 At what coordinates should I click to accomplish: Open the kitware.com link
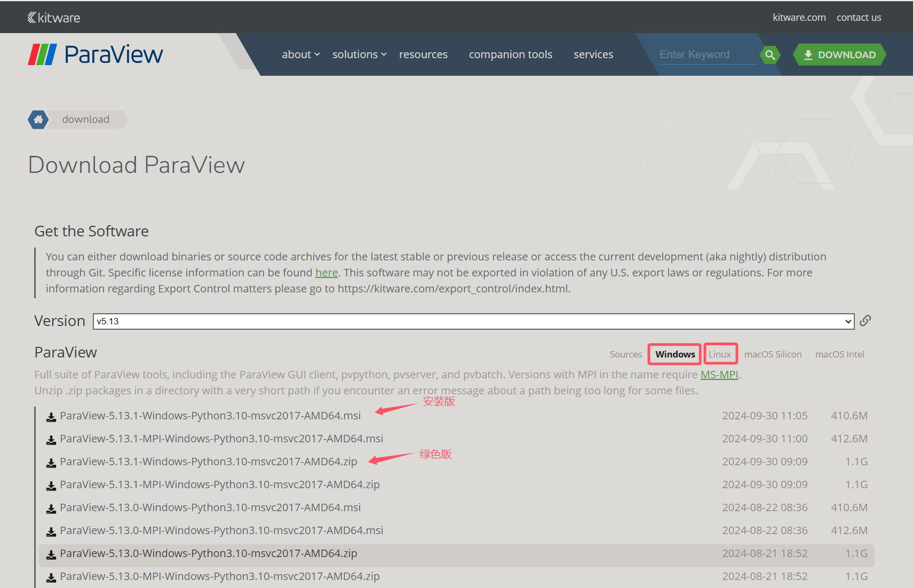click(x=799, y=17)
